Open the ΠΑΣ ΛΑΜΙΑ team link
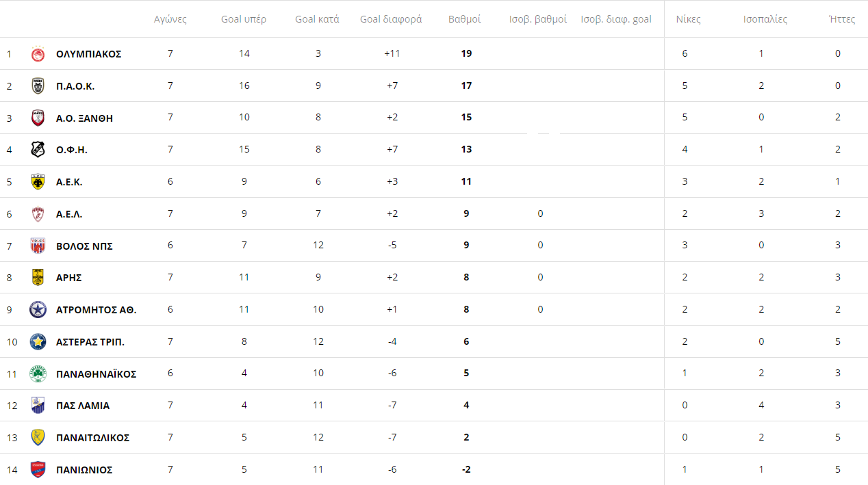Viewport: 868px width, 485px height. click(x=83, y=406)
